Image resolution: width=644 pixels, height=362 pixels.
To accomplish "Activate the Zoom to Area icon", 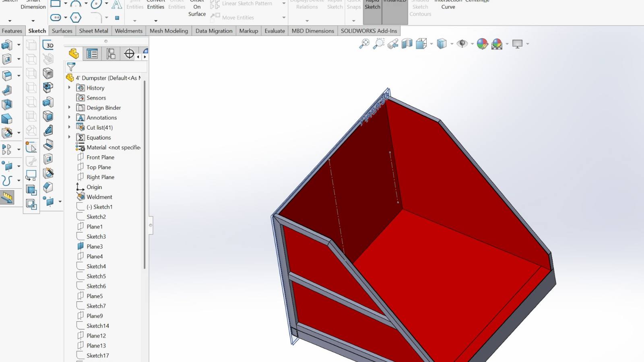I will (378, 43).
